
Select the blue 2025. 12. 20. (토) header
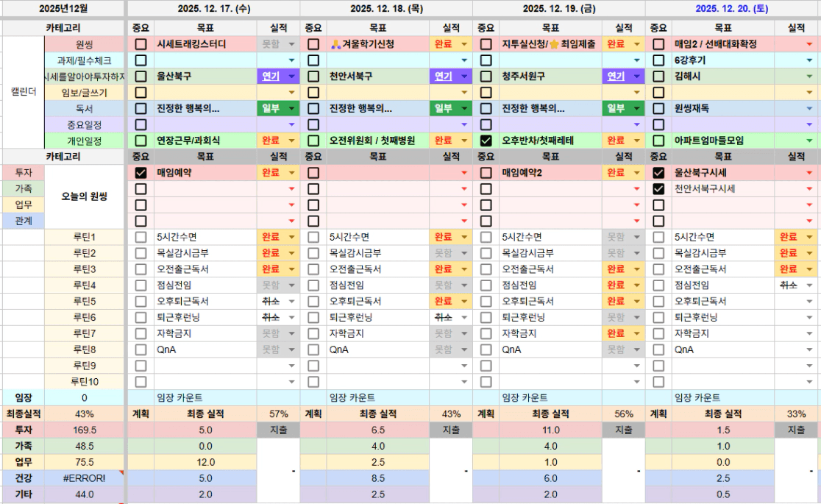(731, 8)
